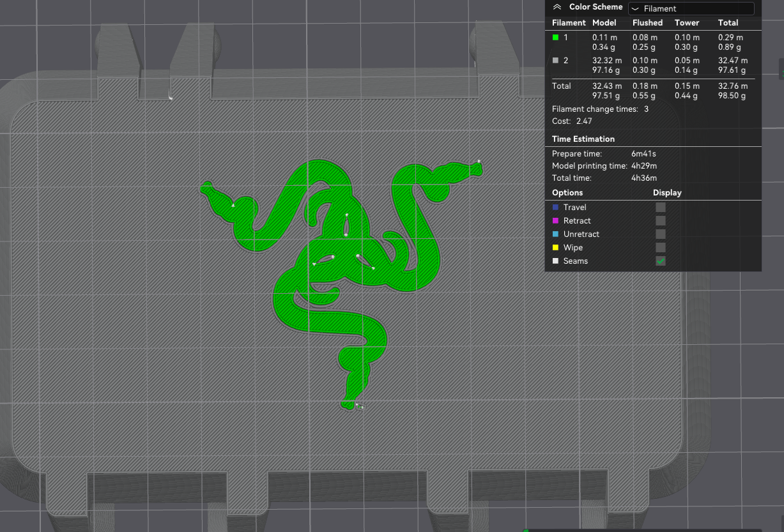Open the Filament color scheme dropdown
Screen dimensions: 784x532
click(x=691, y=8)
